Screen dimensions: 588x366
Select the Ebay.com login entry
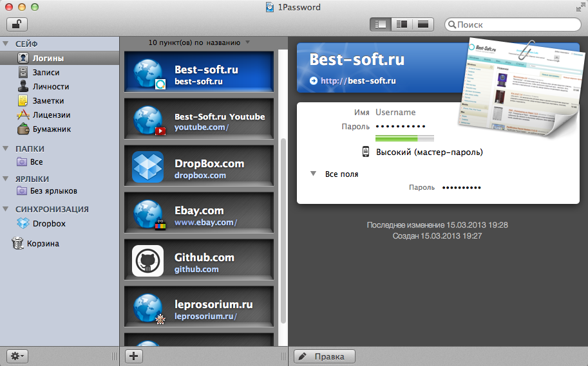[199, 213]
